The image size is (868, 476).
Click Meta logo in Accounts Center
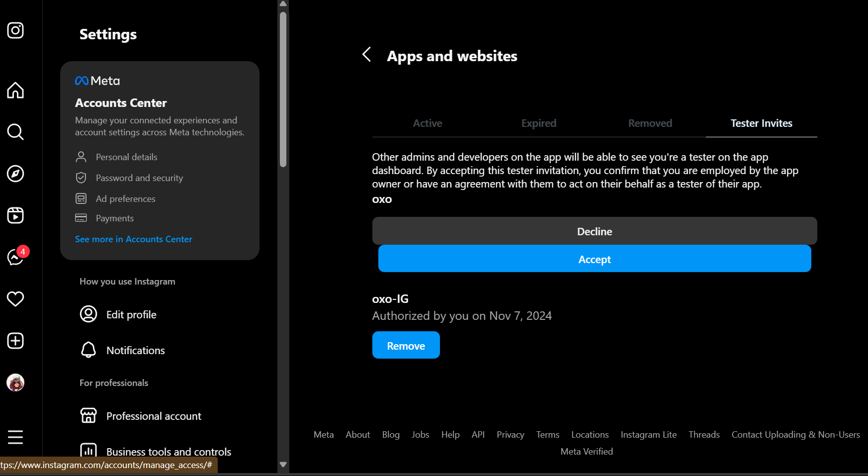(97, 81)
